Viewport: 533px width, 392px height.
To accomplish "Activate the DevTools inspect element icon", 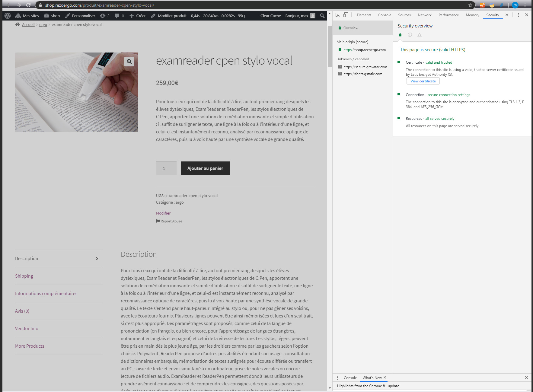I will [x=338, y=15].
